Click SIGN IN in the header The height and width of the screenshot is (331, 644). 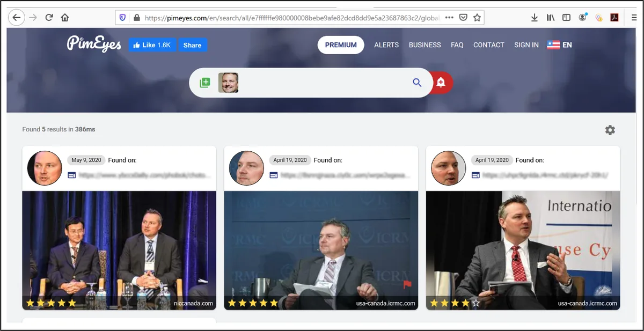(x=526, y=45)
